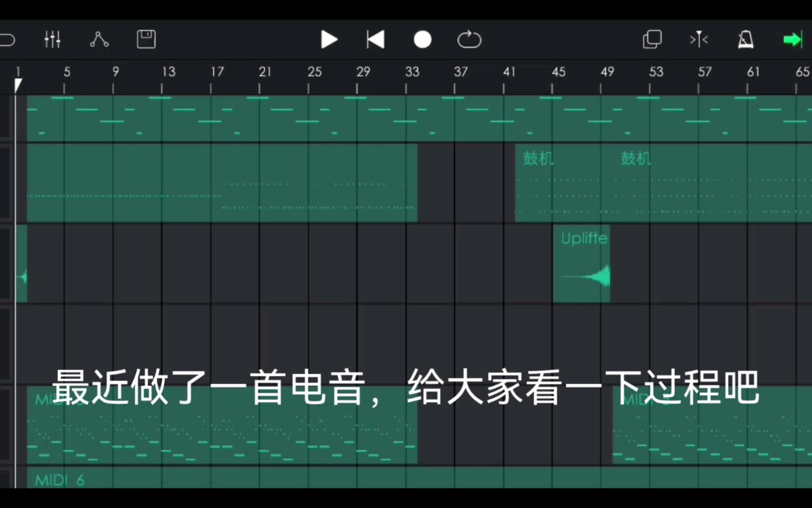Start playback with the Play button

329,40
